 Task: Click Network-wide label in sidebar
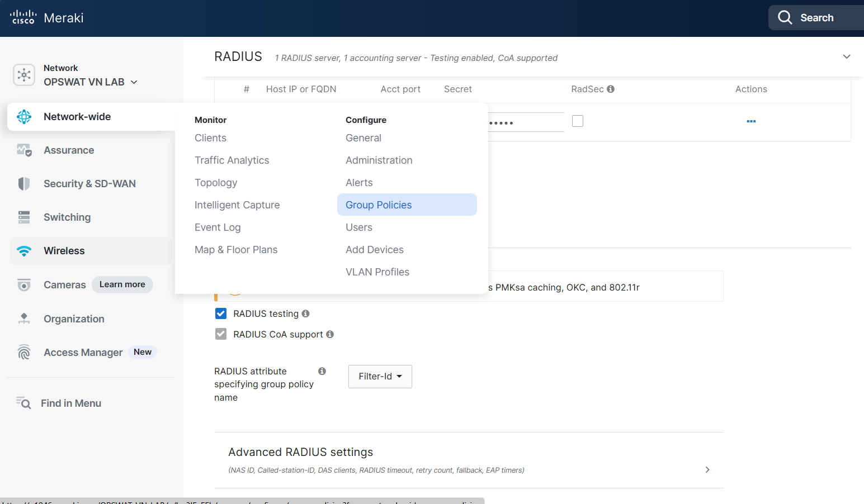tap(77, 117)
